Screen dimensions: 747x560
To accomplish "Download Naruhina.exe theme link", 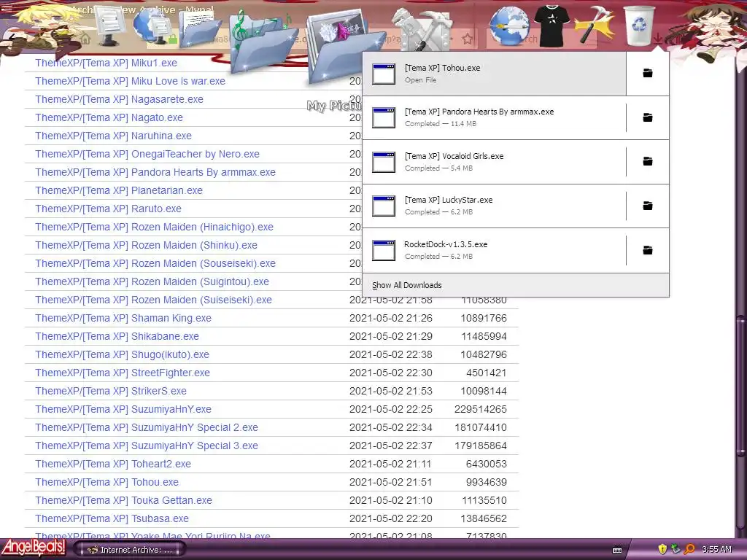I will [x=113, y=136].
